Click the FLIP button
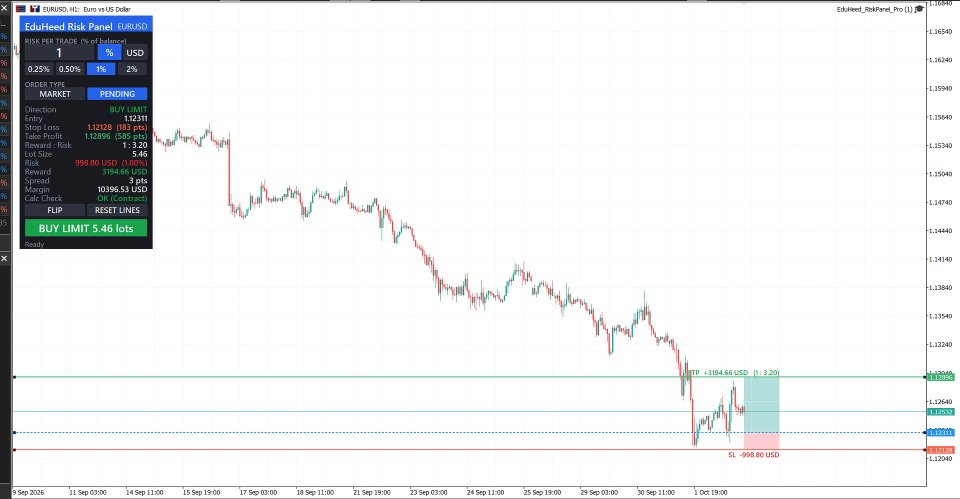The image size is (960, 499). click(x=55, y=210)
